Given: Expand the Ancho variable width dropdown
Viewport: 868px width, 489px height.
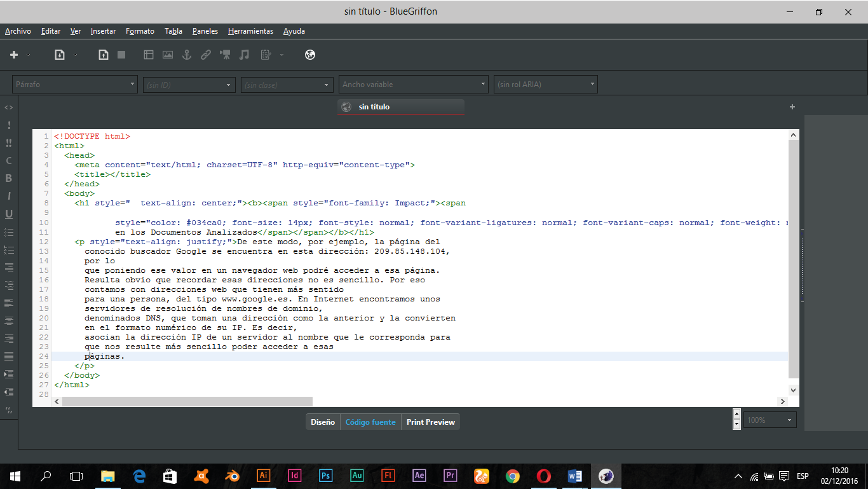Looking at the screenshot, I should coord(413,85).
